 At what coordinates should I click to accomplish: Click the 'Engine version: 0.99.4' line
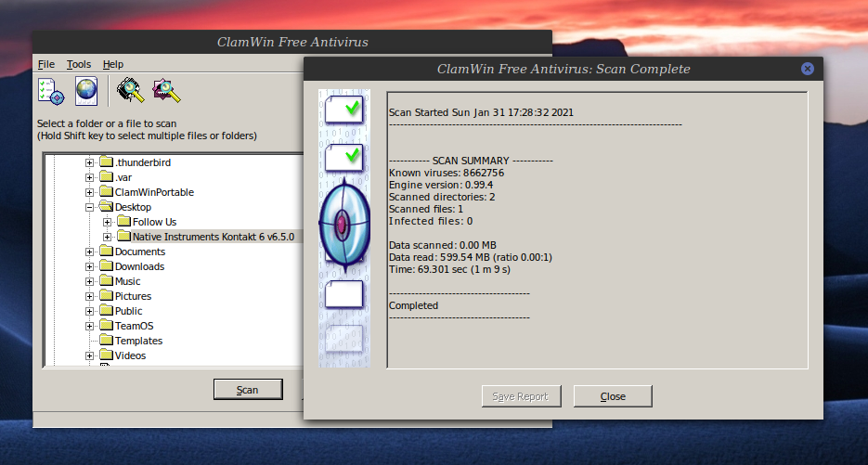tap(441, 185)
